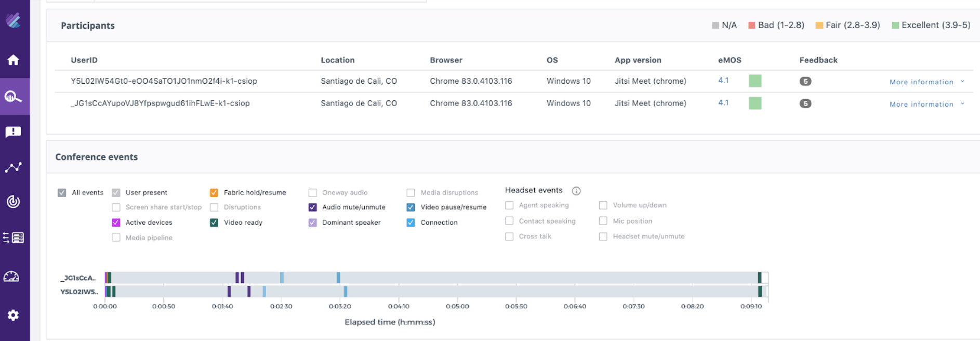Click the Headset events info icon
This screenshot has width=980, height=341.
tap(576, 191)
